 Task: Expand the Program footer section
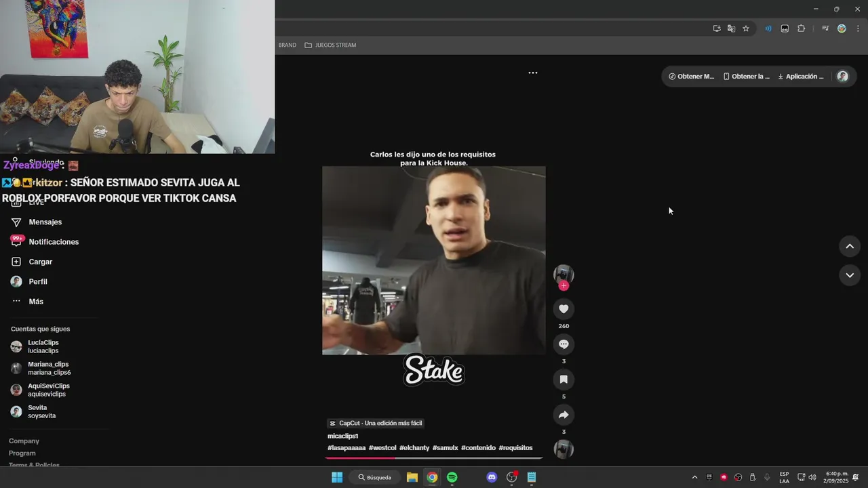click(22, 453)
